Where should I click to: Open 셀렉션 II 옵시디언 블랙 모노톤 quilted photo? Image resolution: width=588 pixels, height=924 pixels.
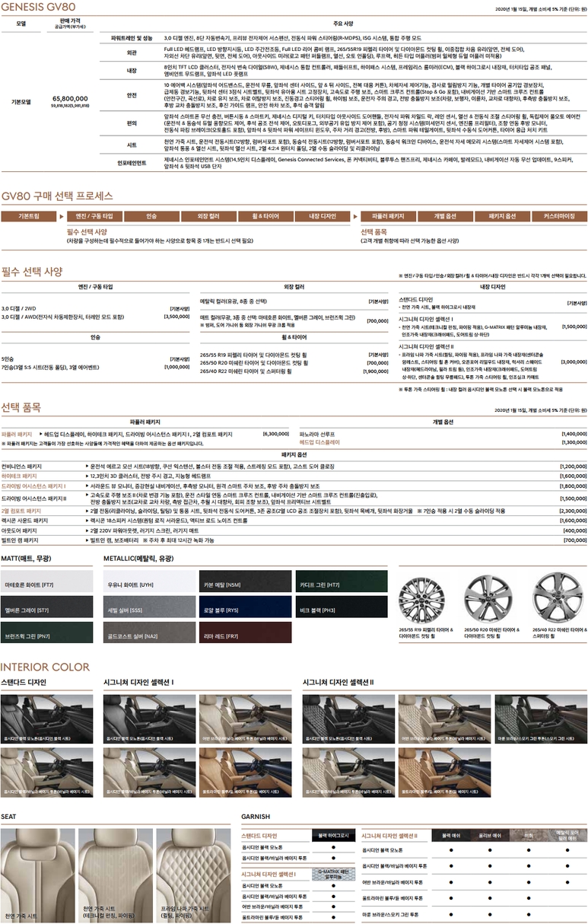click(349, 718)
